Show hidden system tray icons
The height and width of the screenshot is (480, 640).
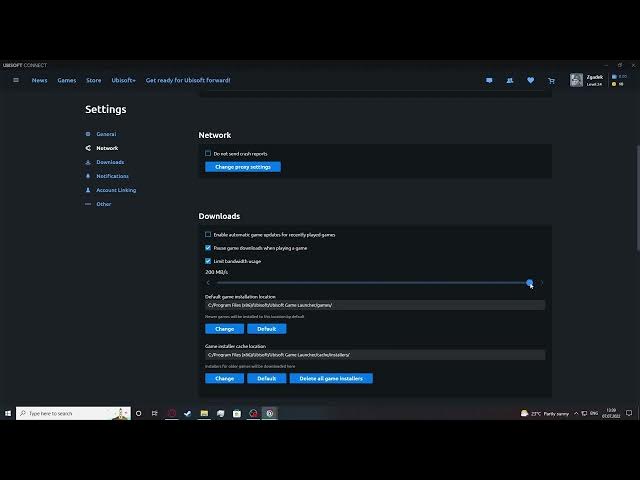(576, 413)
